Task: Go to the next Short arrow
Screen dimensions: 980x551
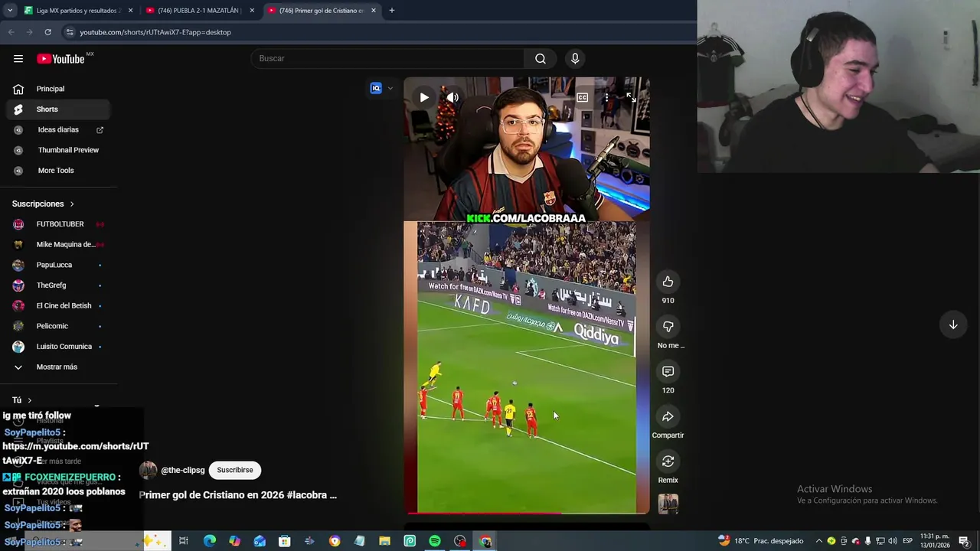Action: click(x=953, y=325)
